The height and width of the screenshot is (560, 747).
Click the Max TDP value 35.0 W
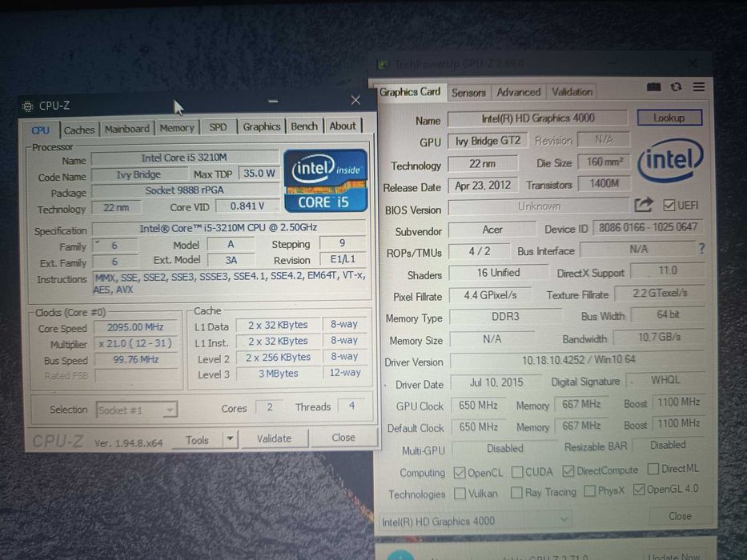click(x=259, y=174)
